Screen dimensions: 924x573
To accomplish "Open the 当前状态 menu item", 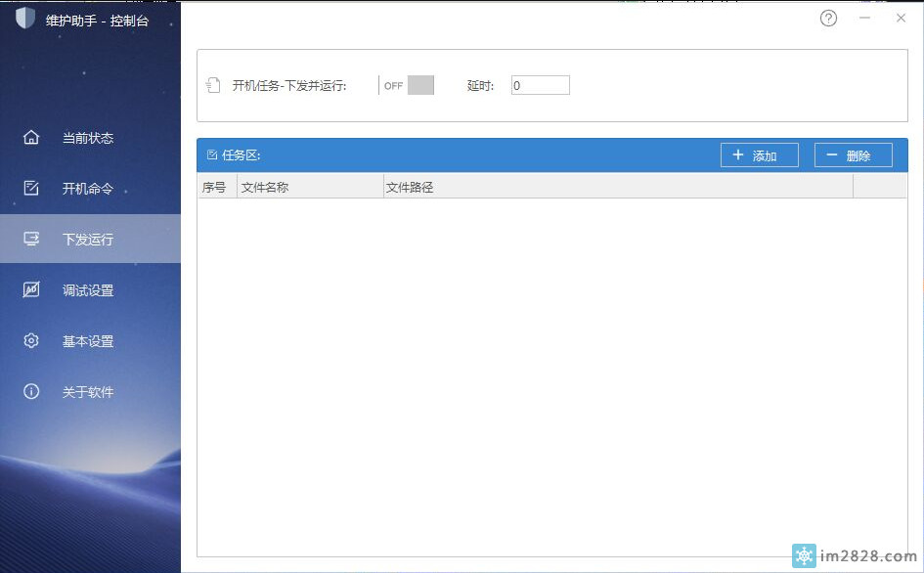I will [88, 138].
